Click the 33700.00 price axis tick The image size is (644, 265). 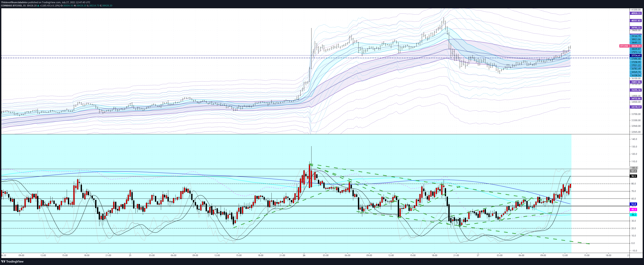click(x=636, y=114)
